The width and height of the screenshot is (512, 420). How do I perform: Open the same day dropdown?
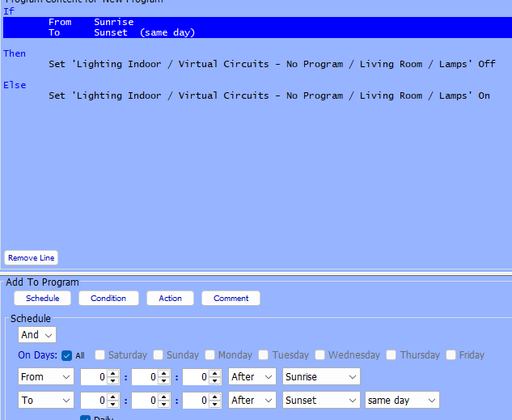point(402,401)
